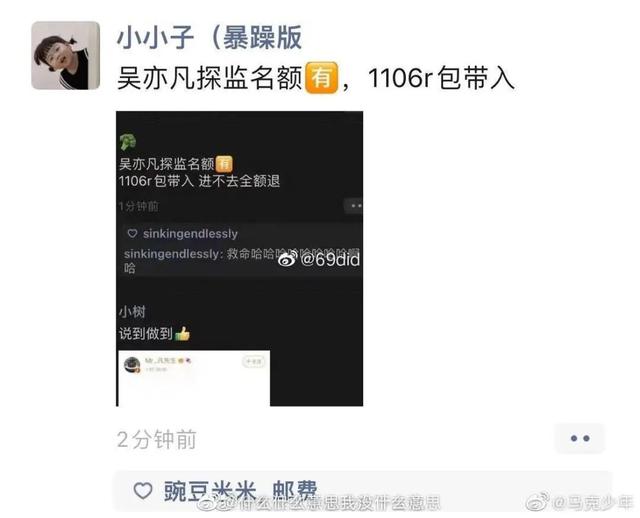This screenshot has width=640, height=518.
Task: Open the sinkingendlessly name in the likes row
Action: (x=190, y=234)
